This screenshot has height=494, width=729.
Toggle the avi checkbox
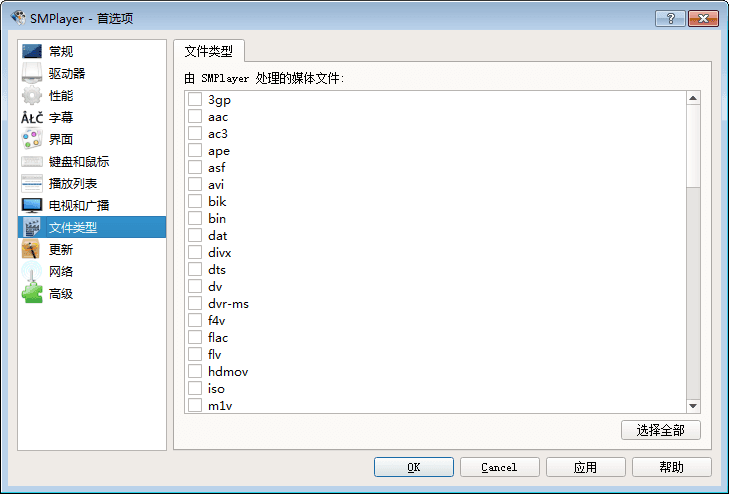pos(195,184)
